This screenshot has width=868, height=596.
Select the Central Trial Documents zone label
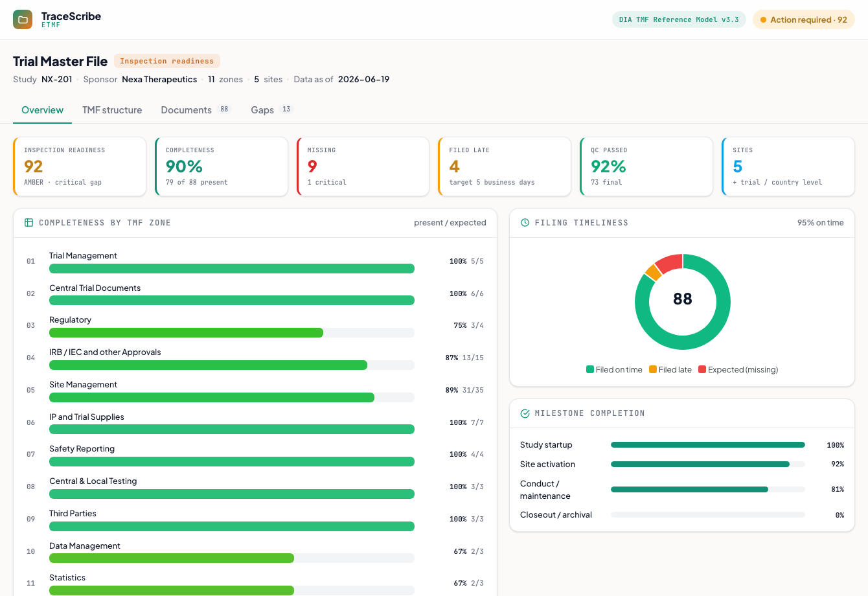(x=95, y=288)
